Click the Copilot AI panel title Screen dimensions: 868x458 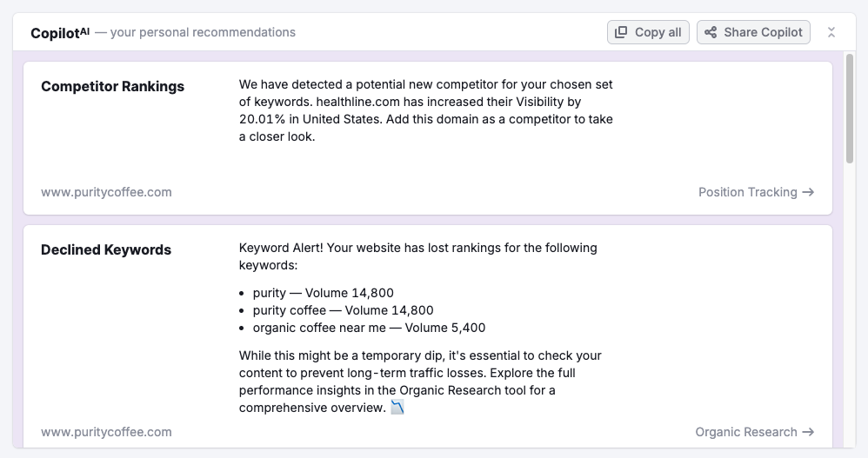(x=60, y=33)
